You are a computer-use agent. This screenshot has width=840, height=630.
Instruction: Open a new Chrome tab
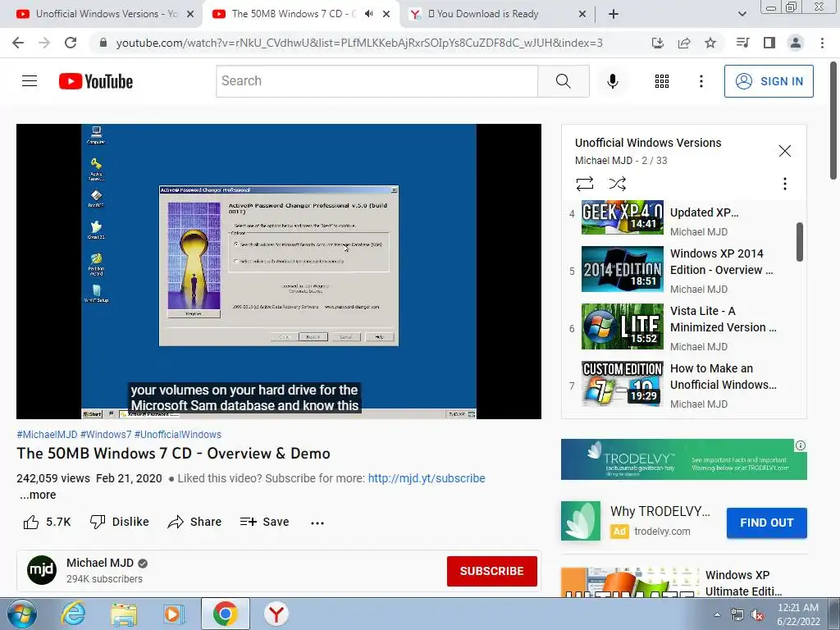[614, 14]
